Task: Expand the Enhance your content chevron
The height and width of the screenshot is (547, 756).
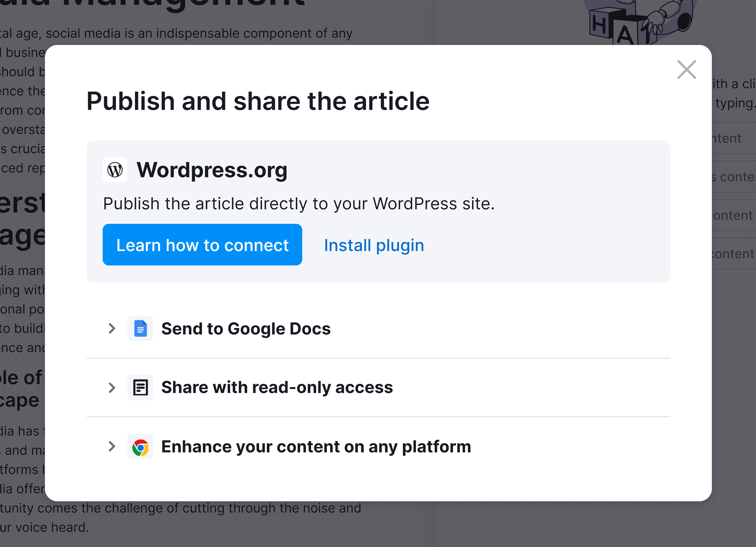Action: coord(112,446)
